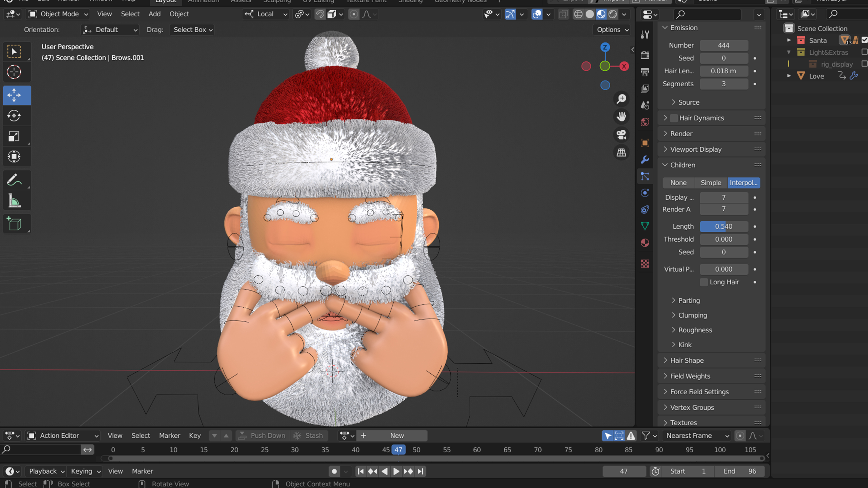Toggle Show Overlays button

(x=537, y=14)
